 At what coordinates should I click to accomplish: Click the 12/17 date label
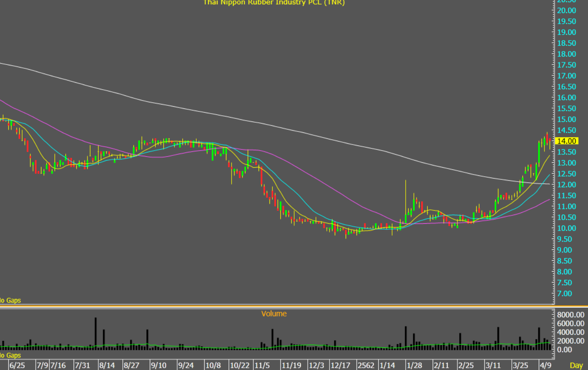coord(340,365)
